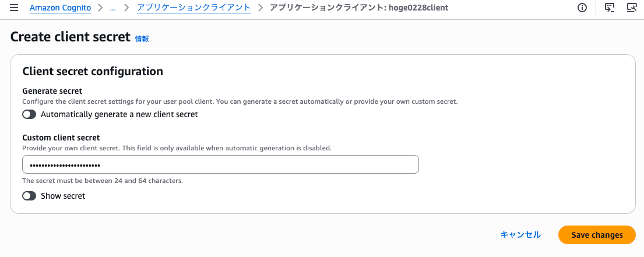Focus the Custom client secret field

(x=220, y=165)
